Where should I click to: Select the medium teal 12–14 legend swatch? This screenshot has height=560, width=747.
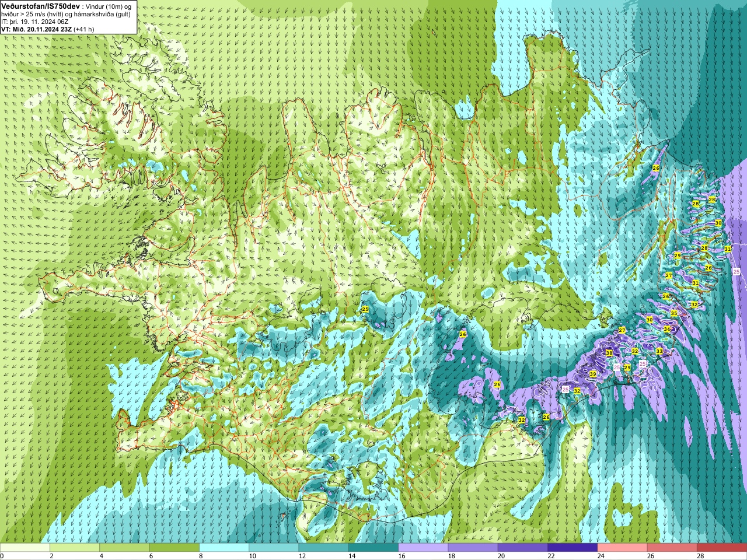[x=323, y=548]
